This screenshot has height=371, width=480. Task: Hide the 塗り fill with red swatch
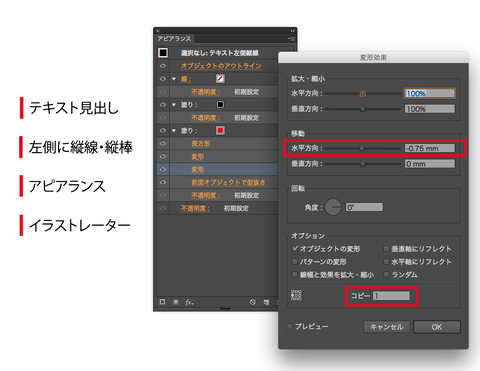pyautogui.click(x=163, y=131)
